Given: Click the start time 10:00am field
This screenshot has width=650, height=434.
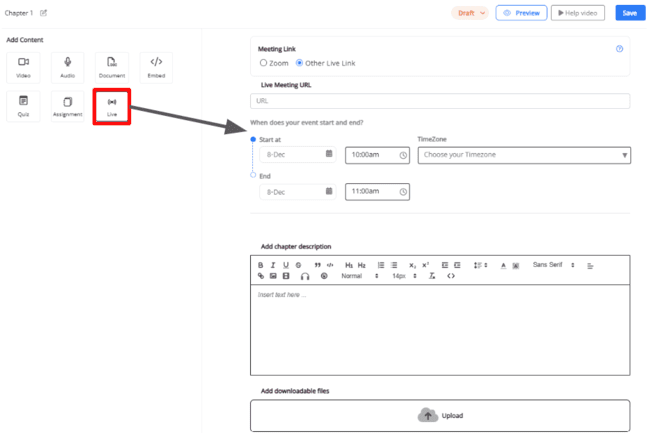Looking at the screenshot, I should point(377,155).
